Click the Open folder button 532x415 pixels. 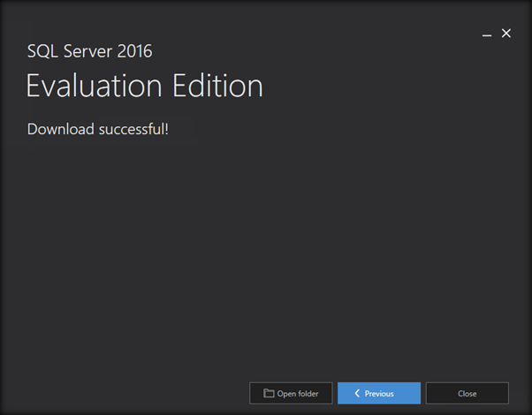291,393
